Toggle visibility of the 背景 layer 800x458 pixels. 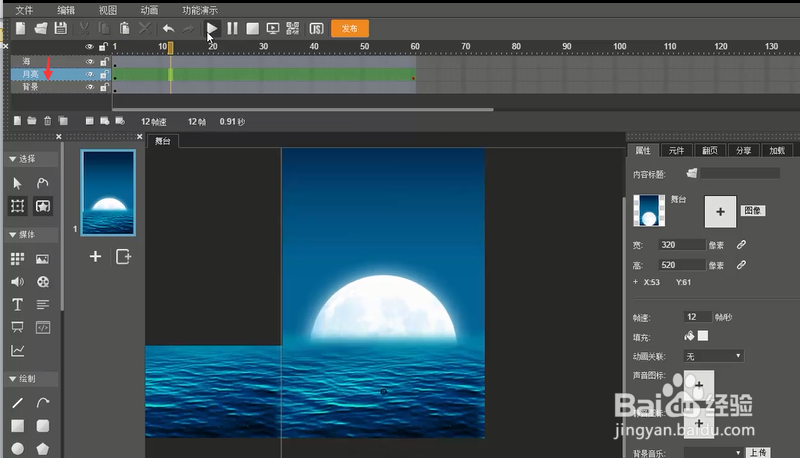(x=90, y=87)
